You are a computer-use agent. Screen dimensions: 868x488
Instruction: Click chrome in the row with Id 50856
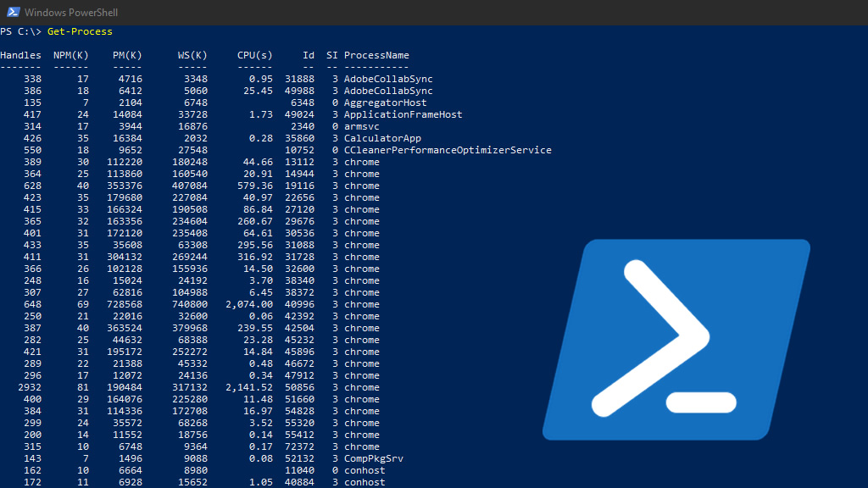click(361, 387)
